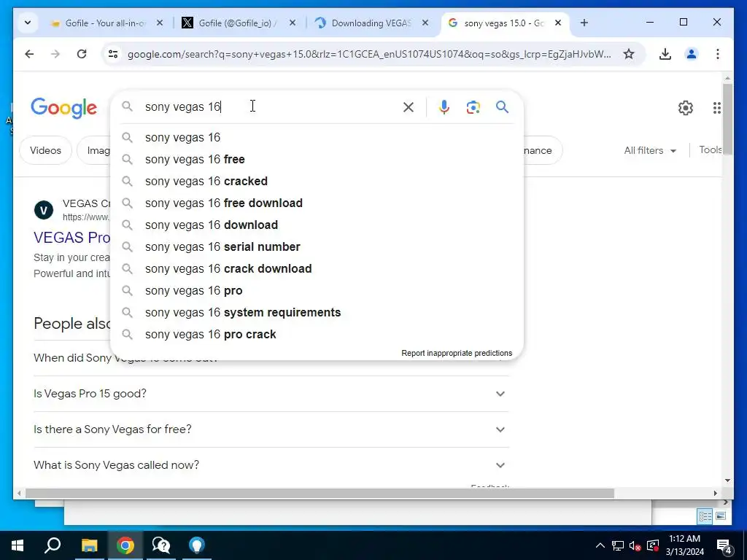Pick suggestion 'sony vegas 16 crack download'
The width and height of the screenshot is (747, 560).
[317, 269]
